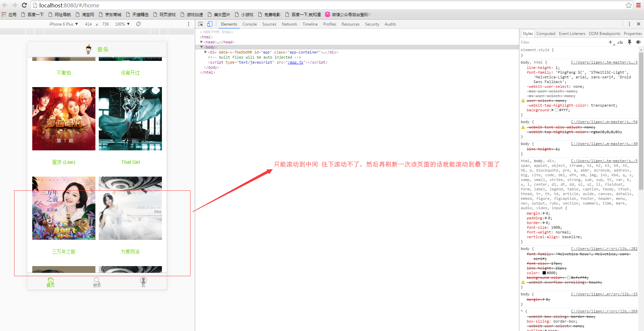
Task: Switch to the Timeline tab
Action: point(310,24)
